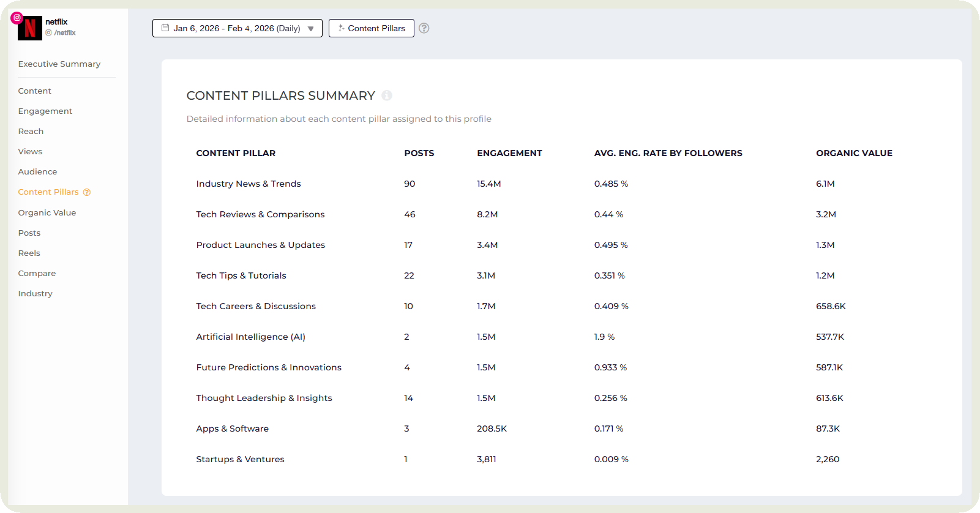
Task: Open the Engagement sidebar item
Action: click(x=45, y=111)
